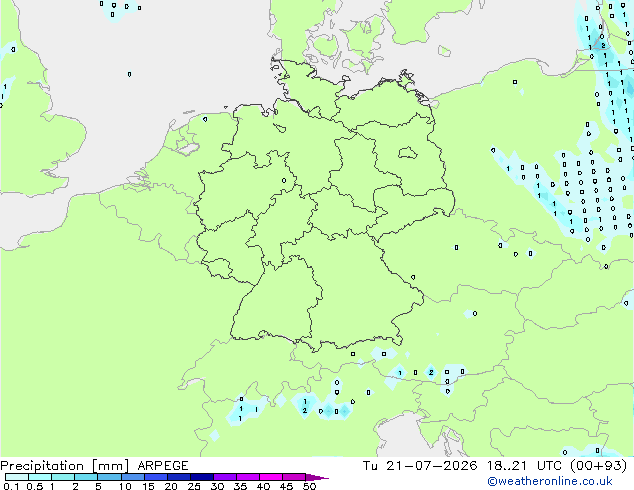Click the 0.1–0.5 mm legend color box

(x=17, y=477)
